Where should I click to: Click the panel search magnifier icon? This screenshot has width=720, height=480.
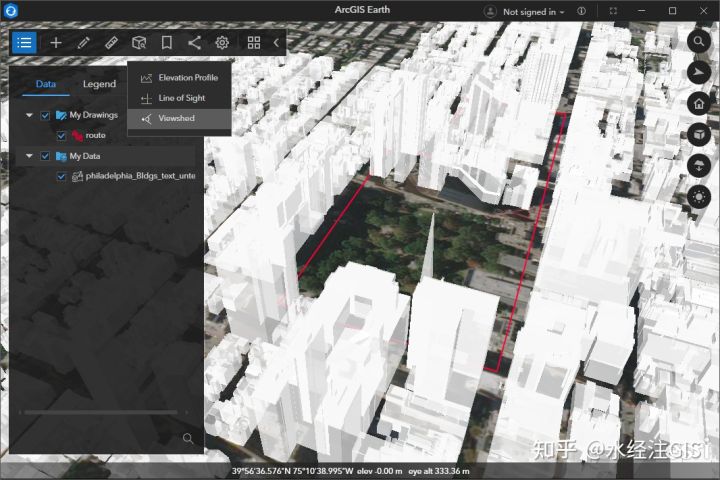click(x=188, y=438)
